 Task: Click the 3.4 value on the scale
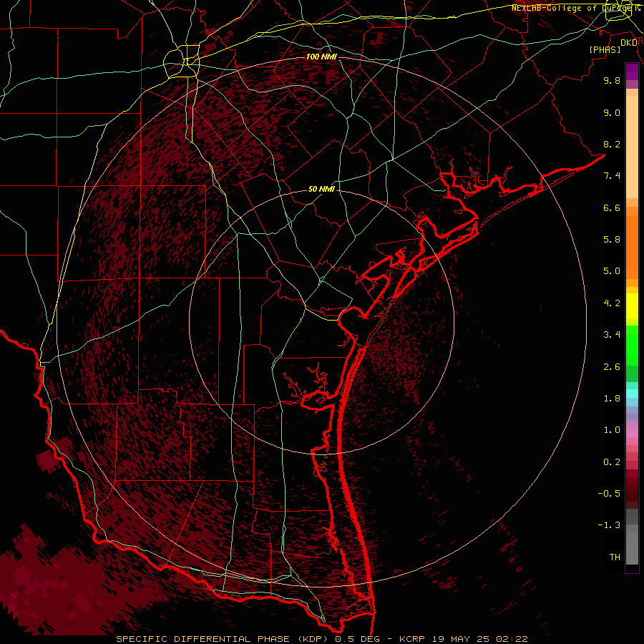[612, 335]
